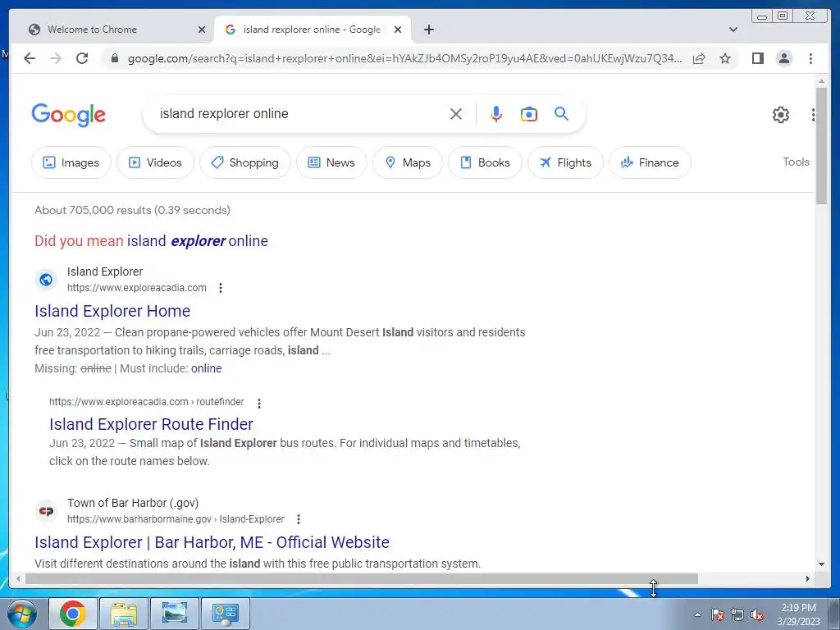Screen dimensions: 840x630
Task: Click the scroll down arrow
Action: click(x=821, y=564)
